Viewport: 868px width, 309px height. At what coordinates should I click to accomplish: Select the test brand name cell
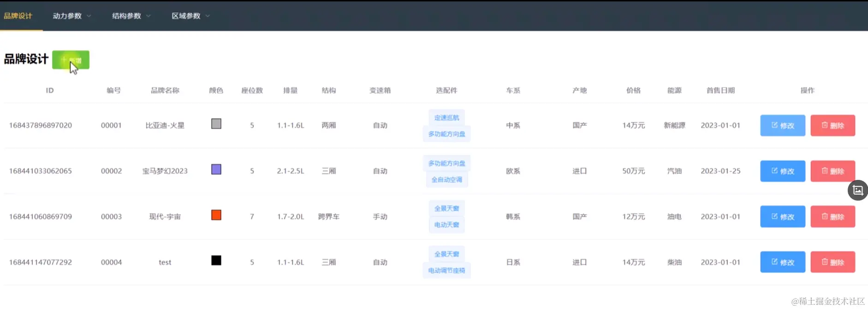click(165, 262)
